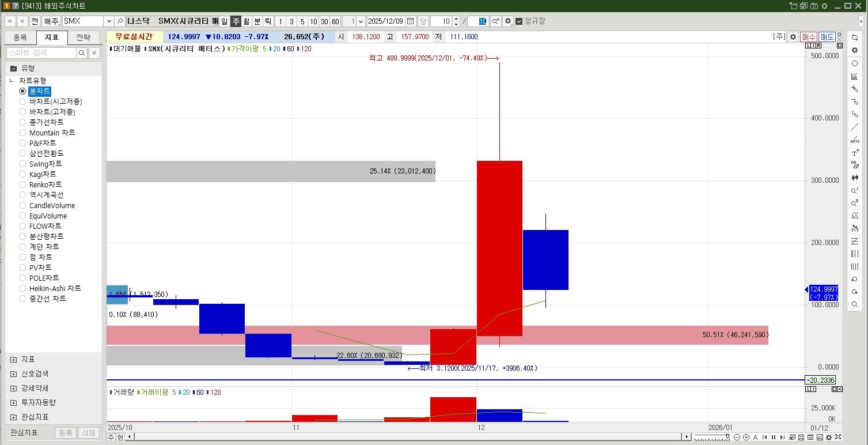868x445 pixels.
Task: Click the chart header gear next to [주]
Action: (793, 37)
